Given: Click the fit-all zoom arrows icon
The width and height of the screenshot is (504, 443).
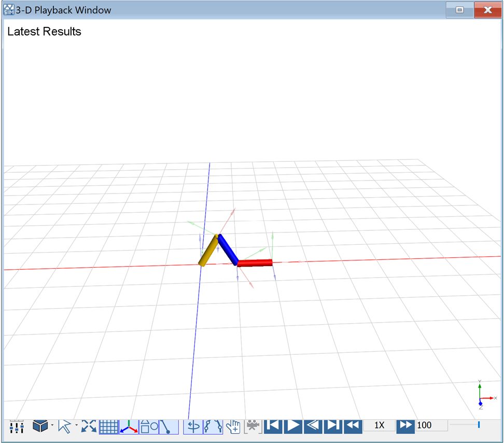Looking at the screenshot, I should pos(89,426).
